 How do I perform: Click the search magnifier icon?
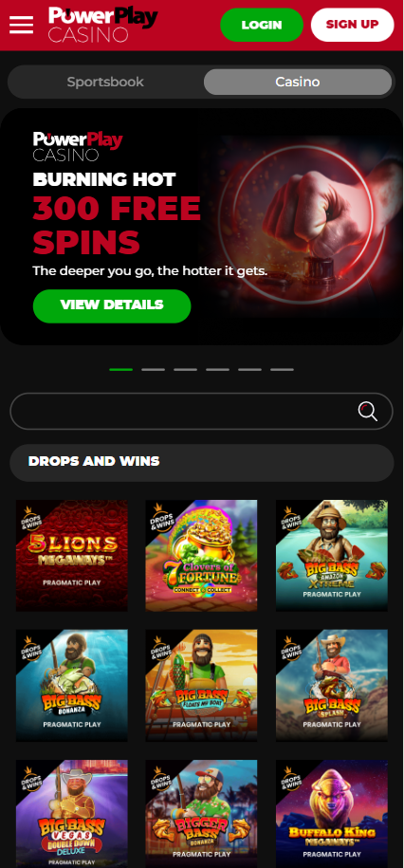click(x=368, y=412)
